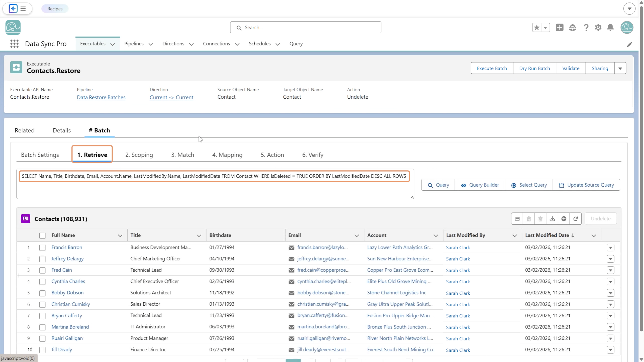Expand the Executables tab dropdown chevron

(113, 44)
